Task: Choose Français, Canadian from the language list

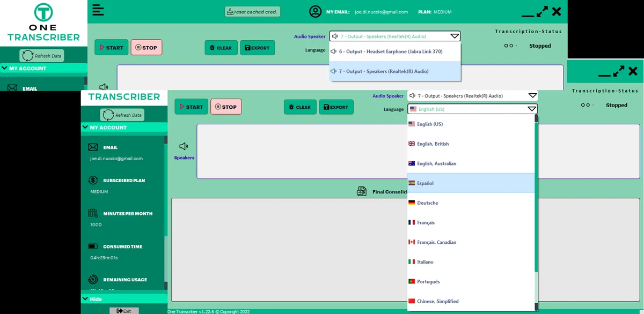Action: coord(471,242)
